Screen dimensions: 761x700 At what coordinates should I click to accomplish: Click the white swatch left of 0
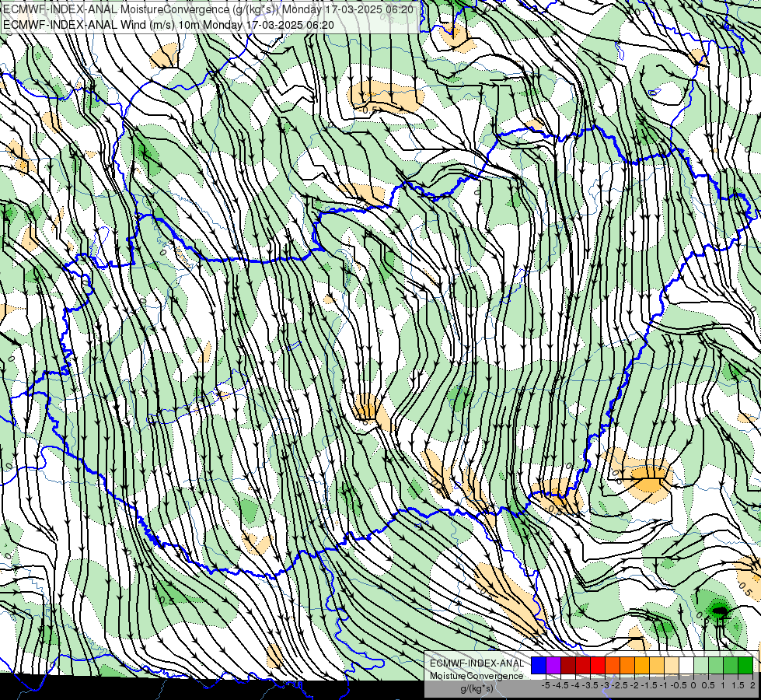[x=686, y=666]
